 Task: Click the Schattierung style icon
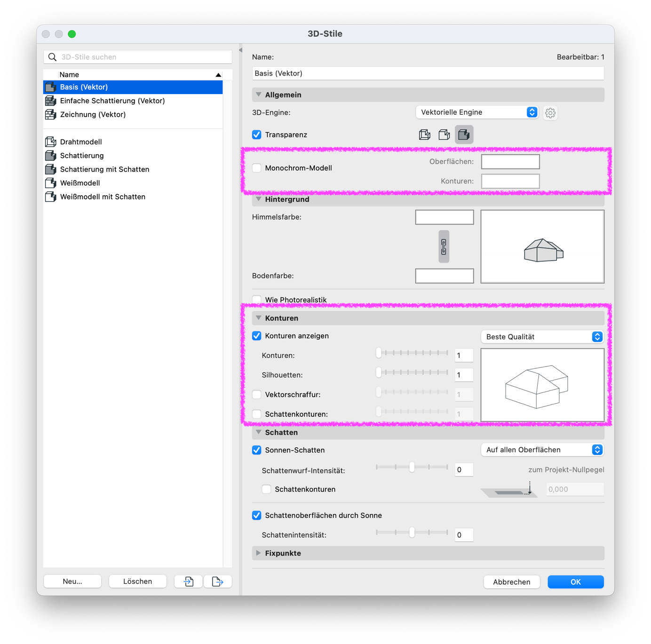(x=50, y=155)
